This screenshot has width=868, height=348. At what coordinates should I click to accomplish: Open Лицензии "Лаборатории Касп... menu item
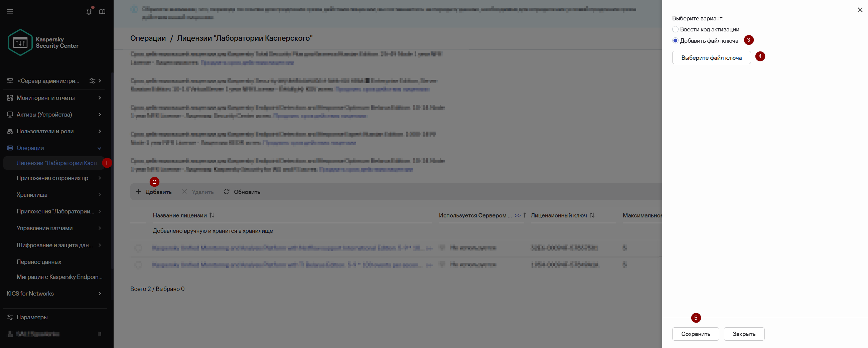tap(54, 163)
